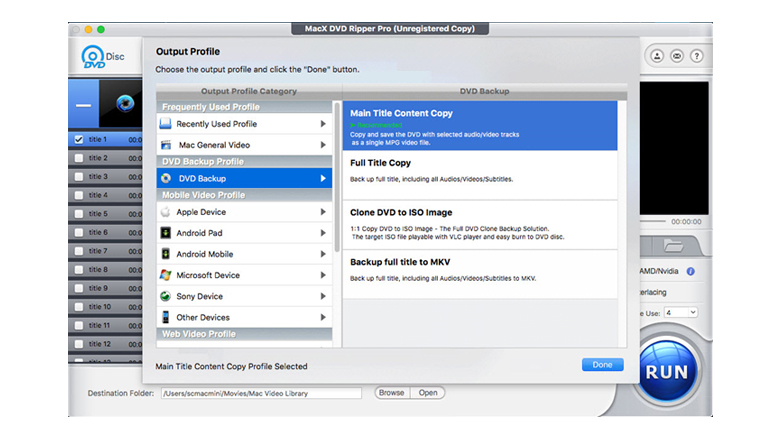Viewport: 780px width, 438px height.
Task: Click the Browse button
Action: tap(391, 393)
